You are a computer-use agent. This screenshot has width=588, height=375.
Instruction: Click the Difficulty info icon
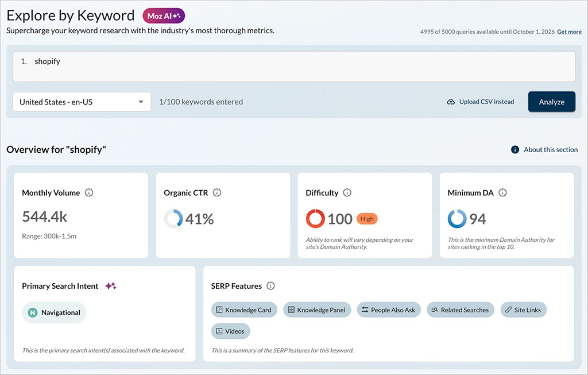tap(347, 193)
